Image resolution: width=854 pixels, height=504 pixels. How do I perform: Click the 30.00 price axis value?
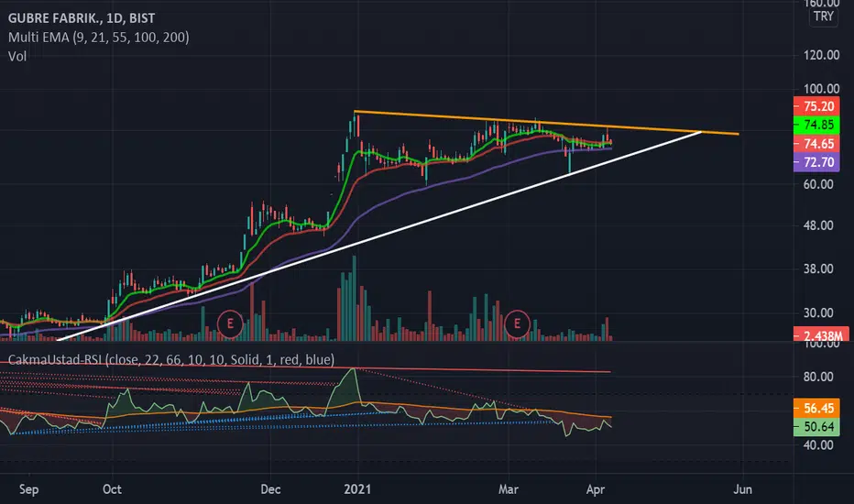click(x=818, y=312)
